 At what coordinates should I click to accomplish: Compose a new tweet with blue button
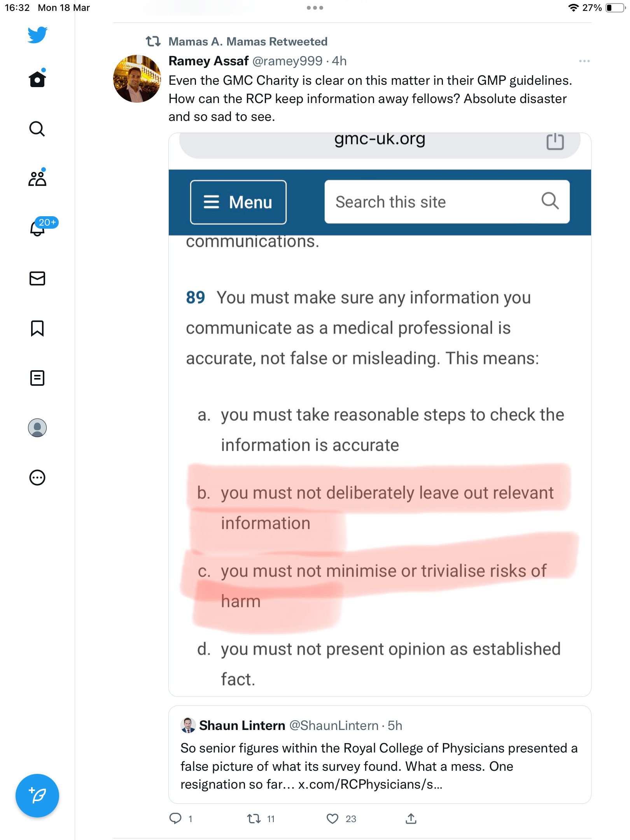point(37,795)
